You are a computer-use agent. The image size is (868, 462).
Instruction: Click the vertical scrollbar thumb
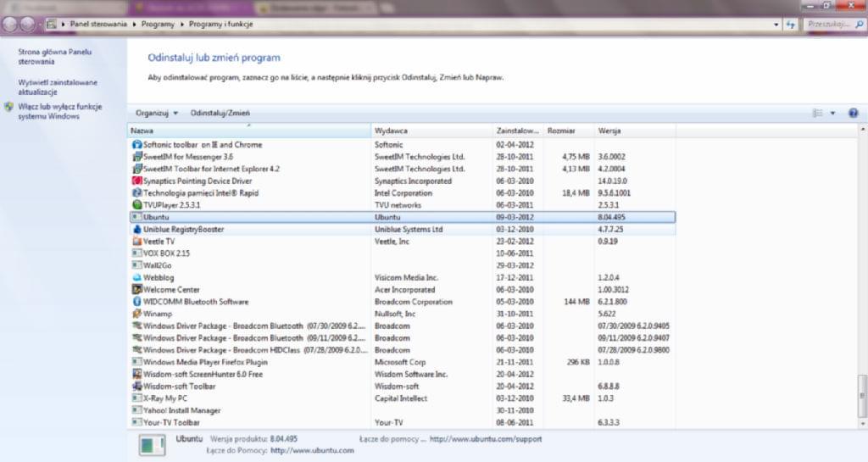click(862, 396)
